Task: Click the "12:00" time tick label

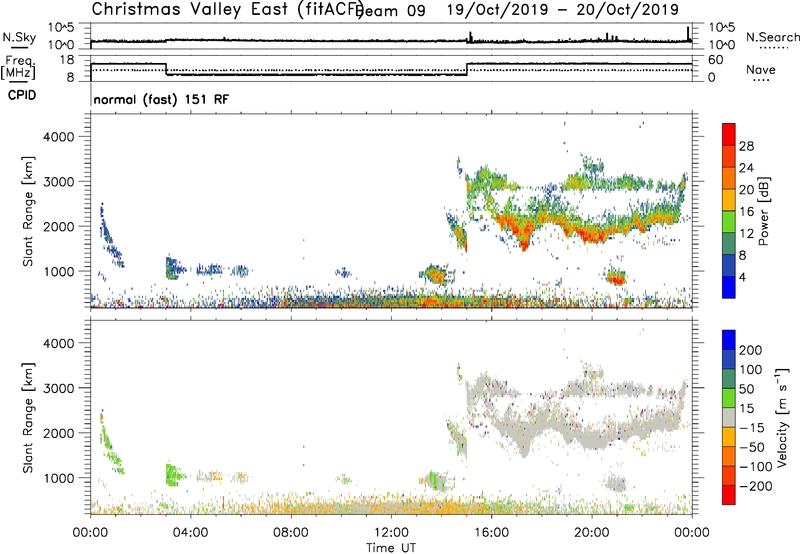Action: (391, 533)
